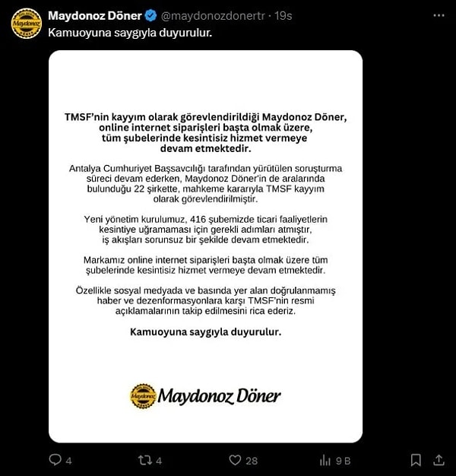Click the 9 B view count

pos(344,461)
